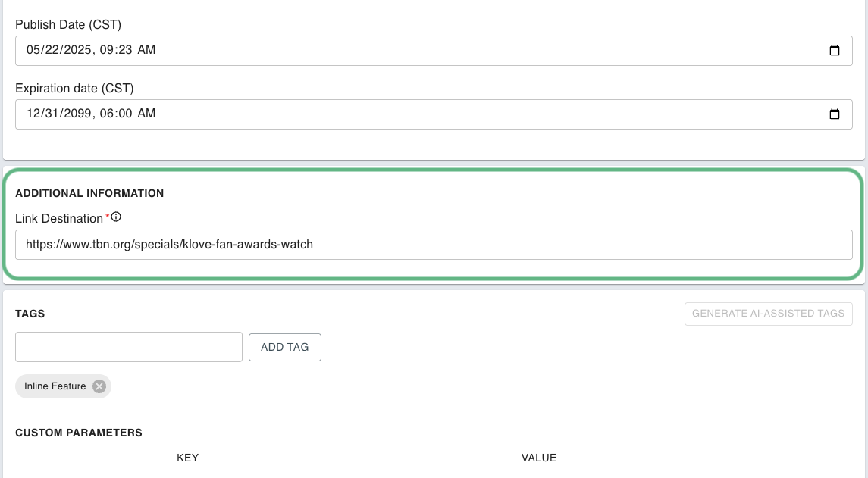Select the month in Publish Date
868x478 pixels.
(34, 51)
